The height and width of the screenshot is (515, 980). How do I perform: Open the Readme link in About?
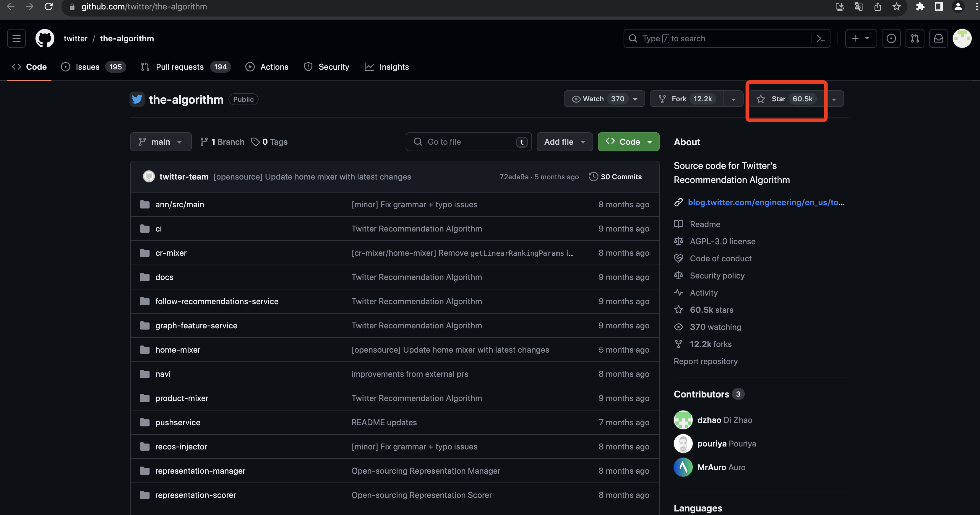pyautogui.click(x=705, y=224)
